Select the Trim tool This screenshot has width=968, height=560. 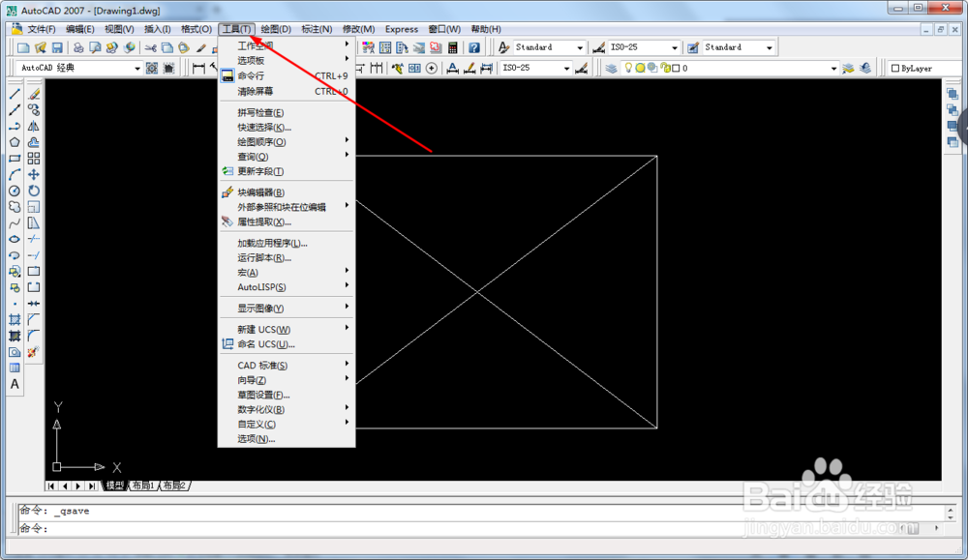coord(34,239)
